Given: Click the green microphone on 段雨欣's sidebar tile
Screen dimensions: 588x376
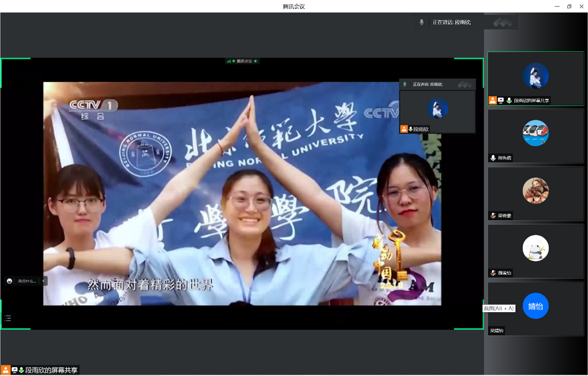Looking at the screenshot, I should pyautogui.click(x=509, y=100).
